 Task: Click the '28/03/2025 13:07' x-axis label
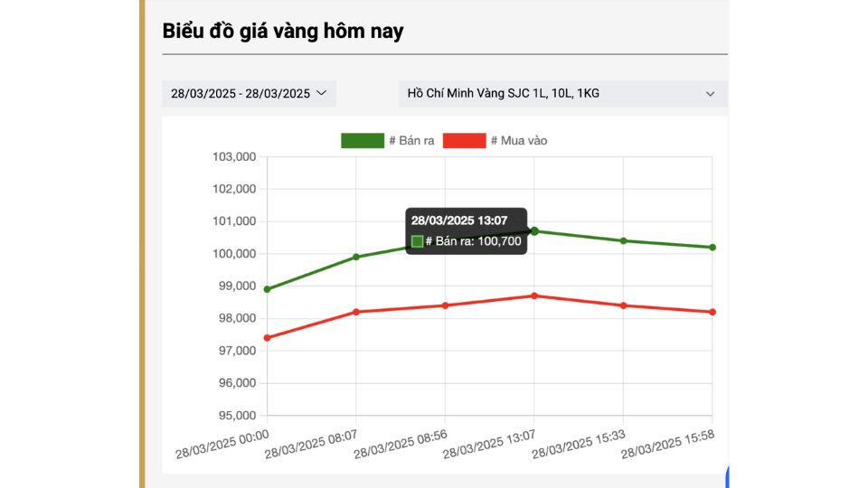(490, 442)
